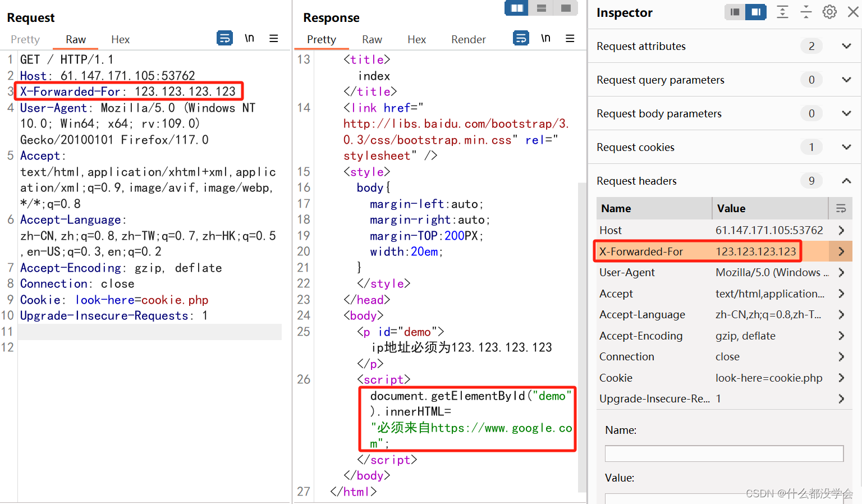Click Request query parameters count badge 0
The width and height of the screenshot is (862, 504).
811,80
